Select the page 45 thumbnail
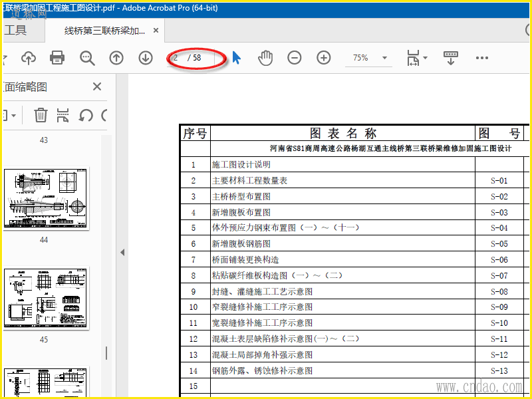Image resolution: width=532 pixels, height=399 pixels. 45,298
